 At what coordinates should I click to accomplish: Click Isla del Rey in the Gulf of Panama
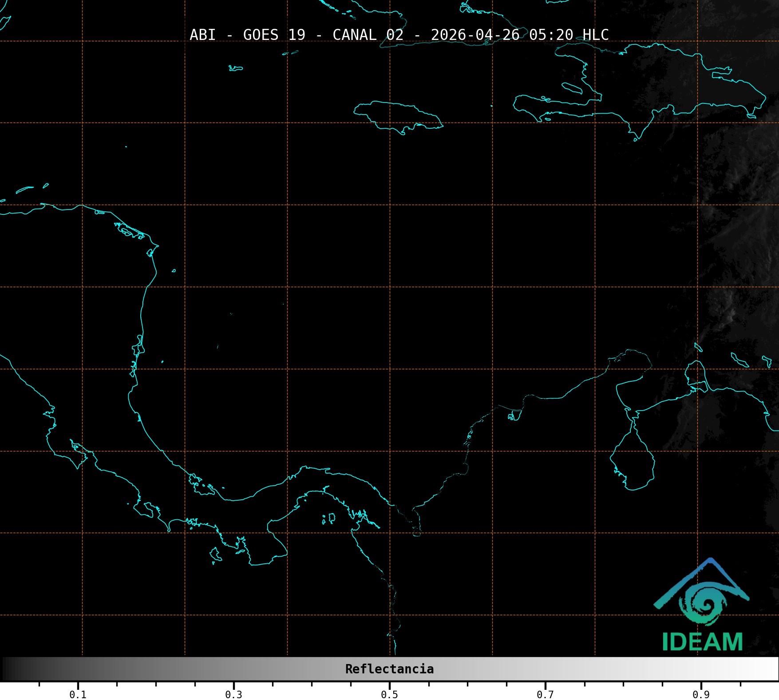331,518
